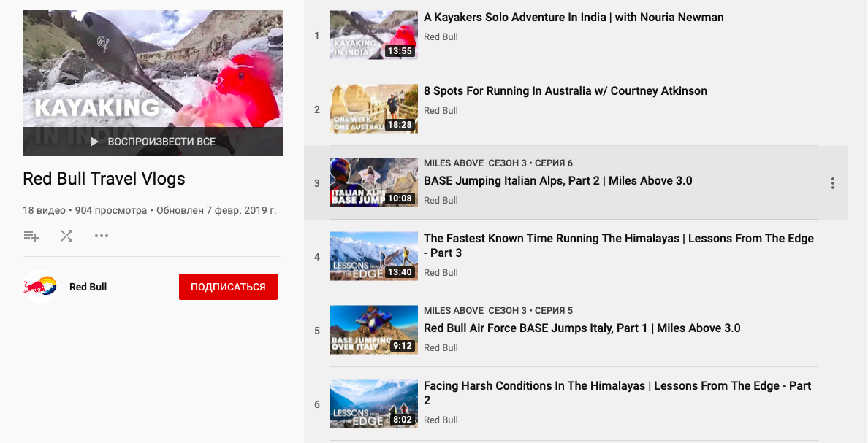Open Facing Harsh Conditions In The Himalayas video

[x=617, y=393]
